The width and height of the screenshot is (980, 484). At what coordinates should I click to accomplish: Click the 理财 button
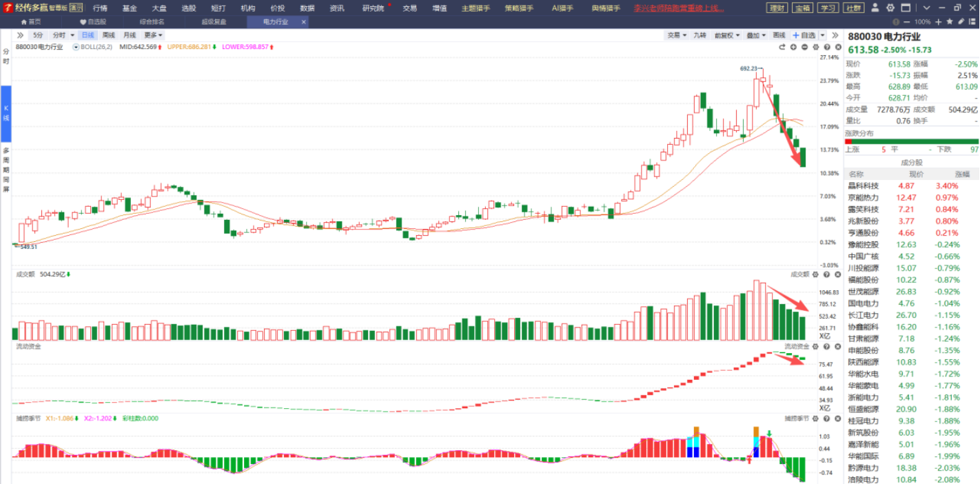coord(777,8)
